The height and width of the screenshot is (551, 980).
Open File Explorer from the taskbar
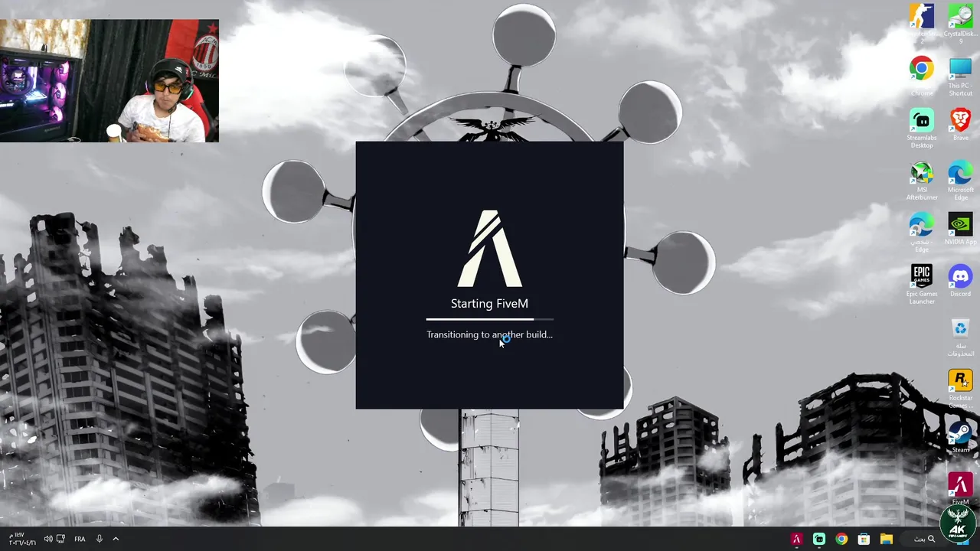(x=886, y=539)
